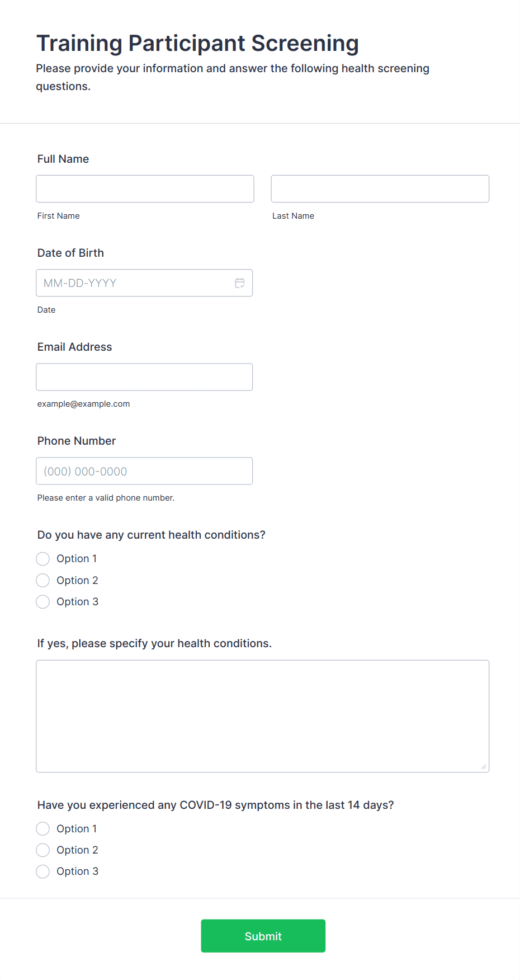Click the Phone Number input field
Viewport: 520px width, 980px height.
pos(144,471)
